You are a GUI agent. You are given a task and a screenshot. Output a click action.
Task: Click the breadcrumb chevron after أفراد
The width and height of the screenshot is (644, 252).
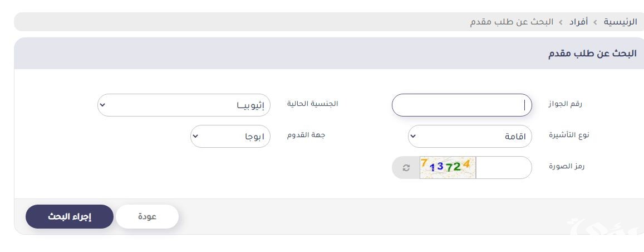point(561,22)
